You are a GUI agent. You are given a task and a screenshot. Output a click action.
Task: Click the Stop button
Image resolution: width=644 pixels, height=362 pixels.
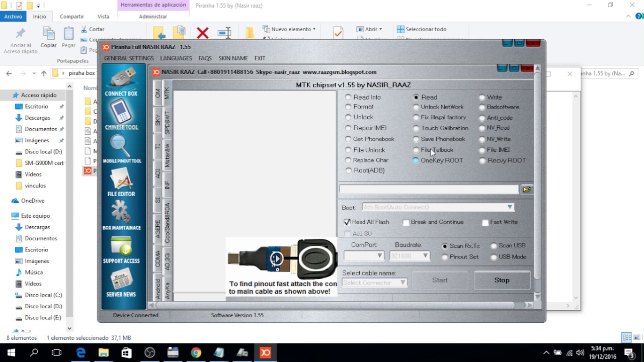[x=502, y=280]
